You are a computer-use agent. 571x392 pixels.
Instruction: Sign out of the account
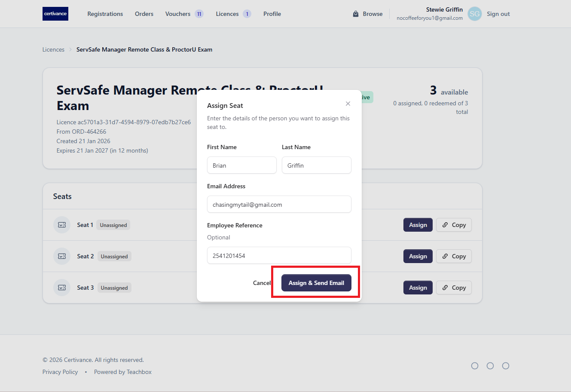(498, 14)
